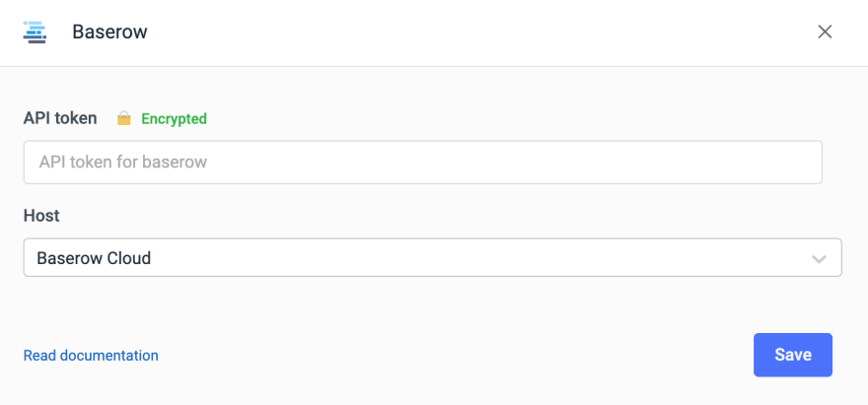Close the Baserow dialog with the X
Image resolution: width=868 pixels, height=405 pixels.
[825, 32]
